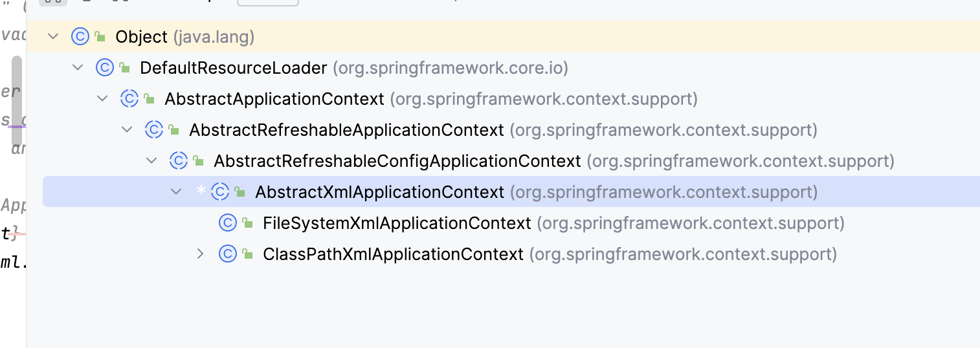
Task: Collapse the AbstractXmlApplicationContext node
Action: pyautogui.click(x=176, y=192)
